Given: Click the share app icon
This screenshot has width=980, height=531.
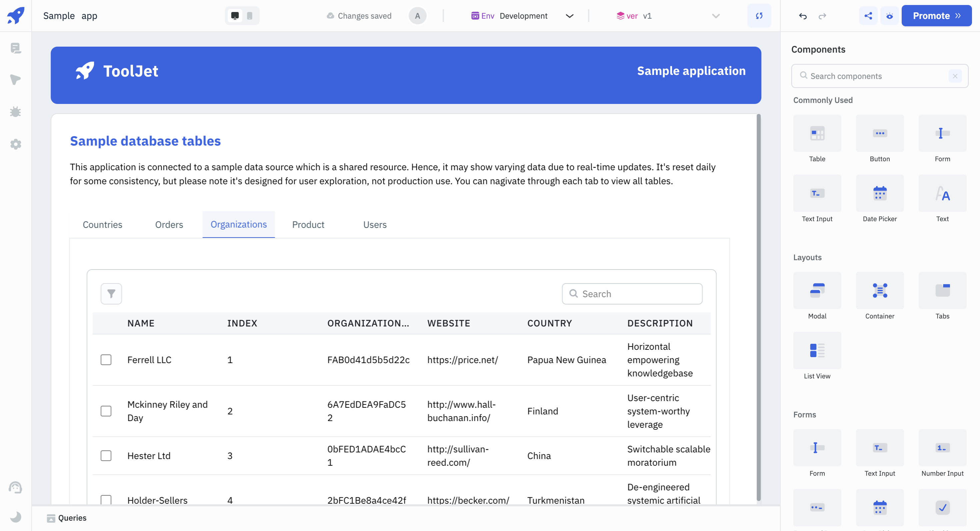Looking at the screenshot, I should click(x=868, y=16).
